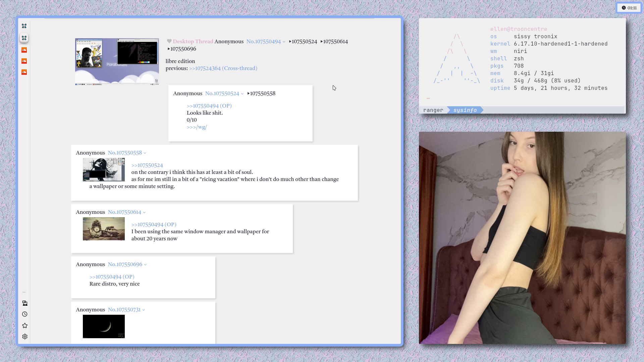Open post menu arrow beside No.107550731
Viewport: 644px width, 362px height.
[x=144, y=310]
